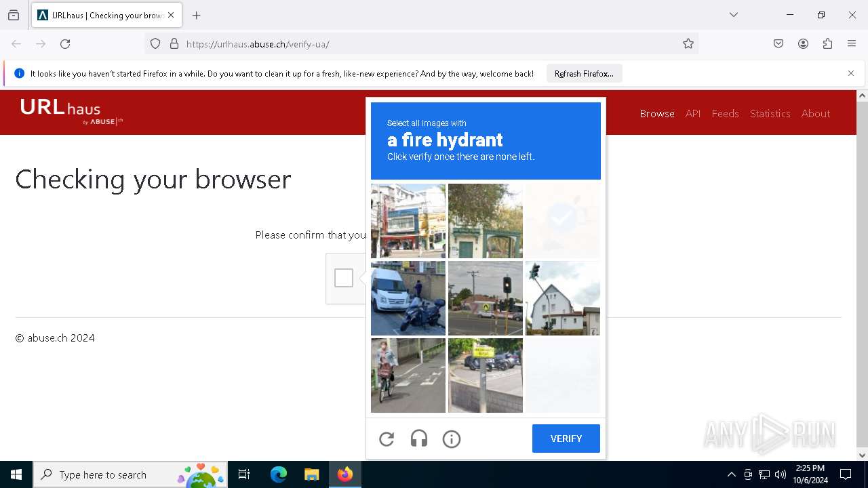Screen dimensions: 868x488
Task: Open the Browse page in URLhaus menu
Action: 657,113
